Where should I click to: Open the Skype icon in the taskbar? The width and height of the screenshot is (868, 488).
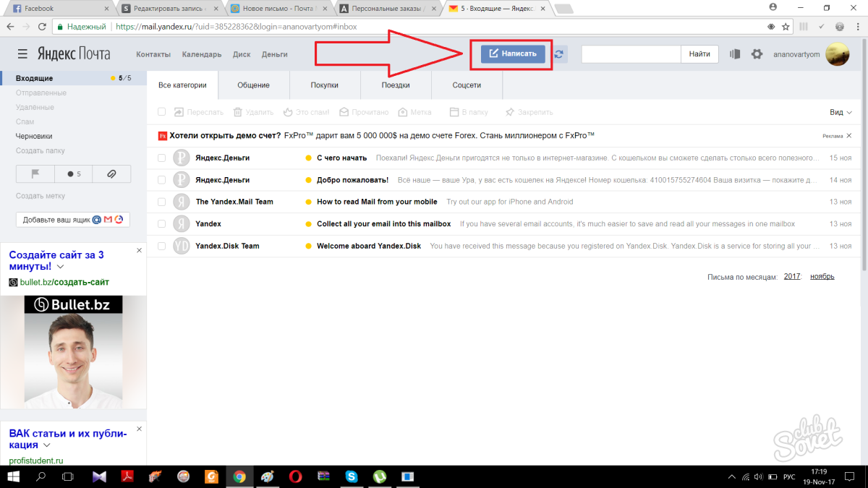[352, 476]
